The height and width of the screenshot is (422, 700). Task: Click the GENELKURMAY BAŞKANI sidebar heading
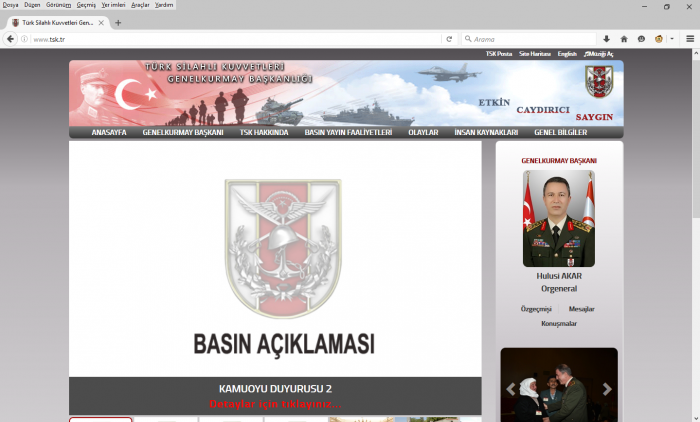[x=559, y=160]
